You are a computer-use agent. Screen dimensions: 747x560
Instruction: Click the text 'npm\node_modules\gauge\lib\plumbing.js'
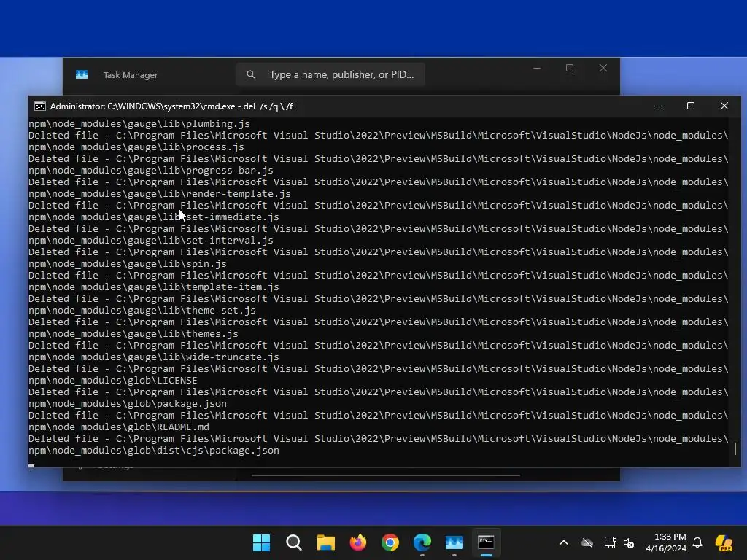click(139, 124)
